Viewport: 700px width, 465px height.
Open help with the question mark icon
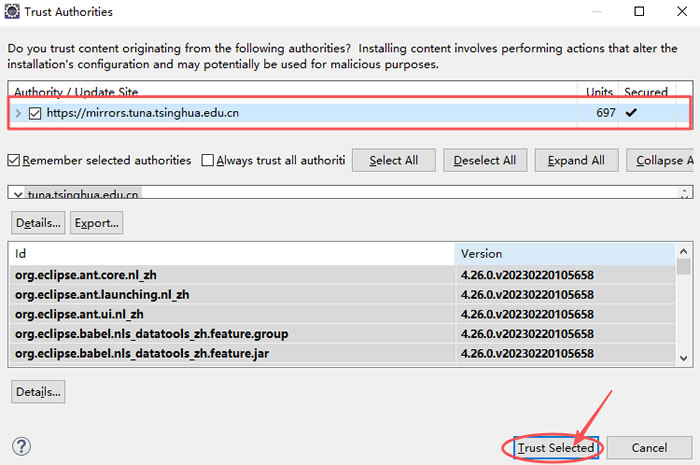(x=21, y=447)
